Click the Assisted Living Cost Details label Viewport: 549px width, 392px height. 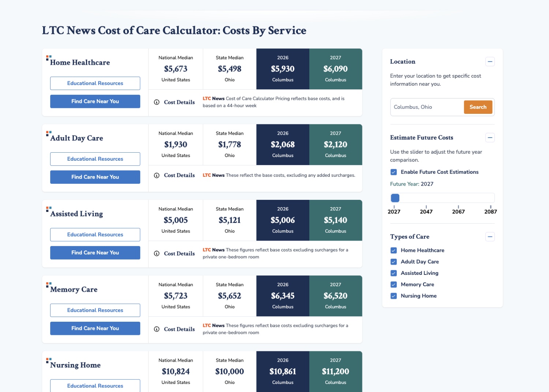[179, 253]
